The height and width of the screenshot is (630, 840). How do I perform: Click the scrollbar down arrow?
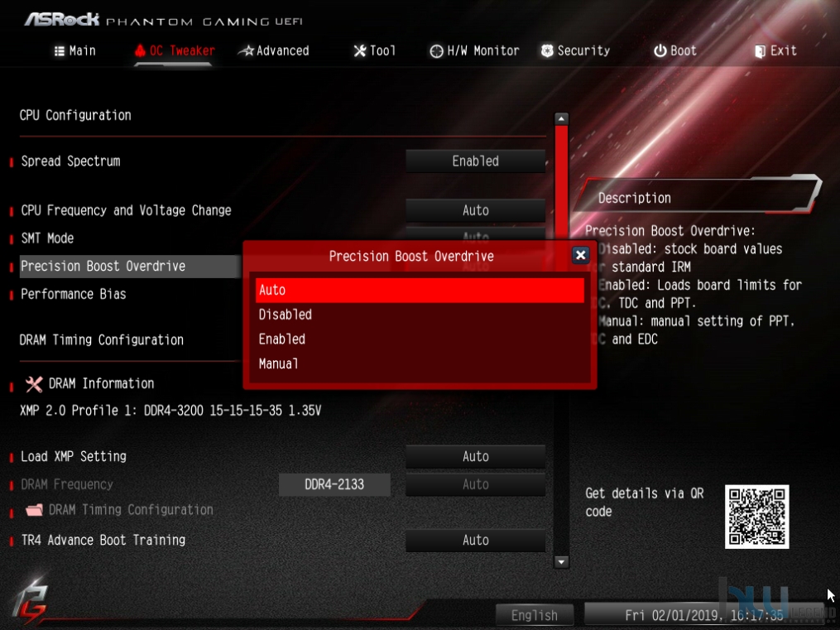point(561,562)
